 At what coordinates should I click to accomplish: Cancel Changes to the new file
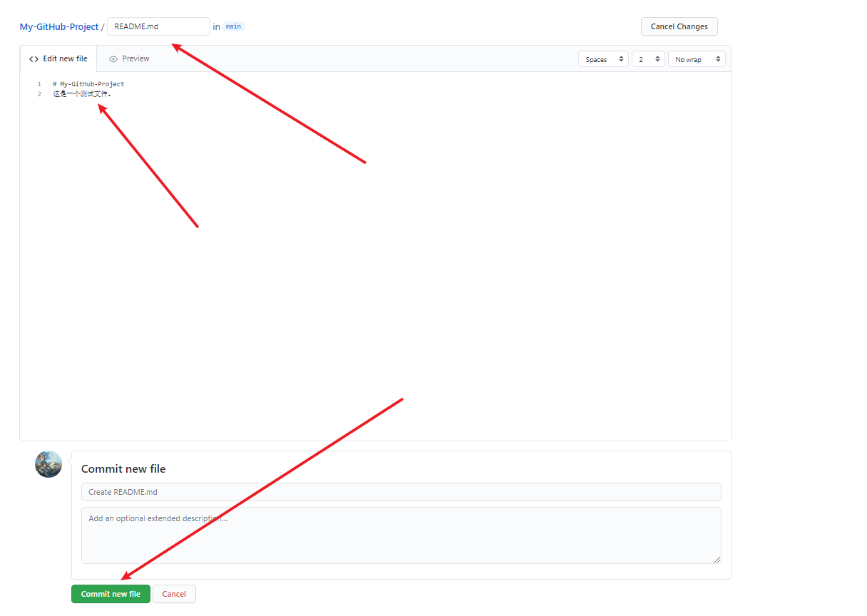click(x=679, y=26)
